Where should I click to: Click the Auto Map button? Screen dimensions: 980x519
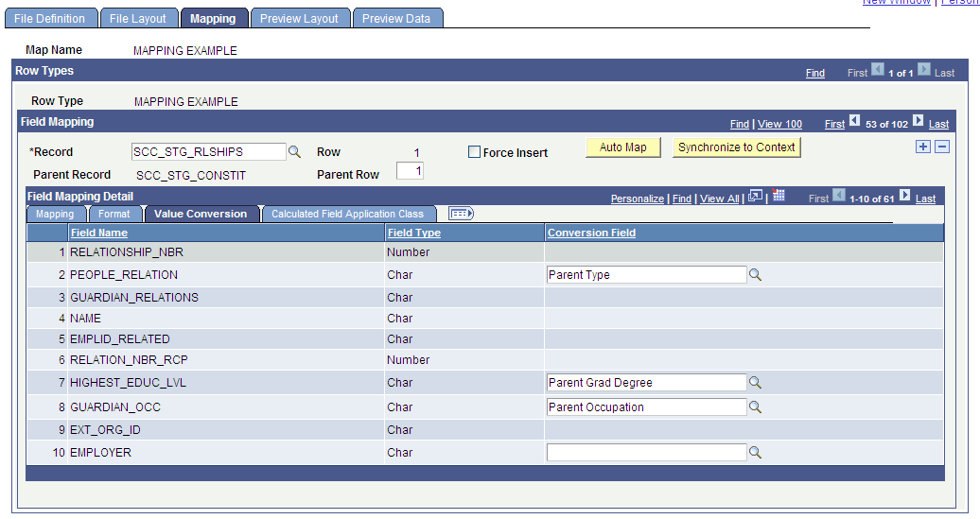(623, 147)
